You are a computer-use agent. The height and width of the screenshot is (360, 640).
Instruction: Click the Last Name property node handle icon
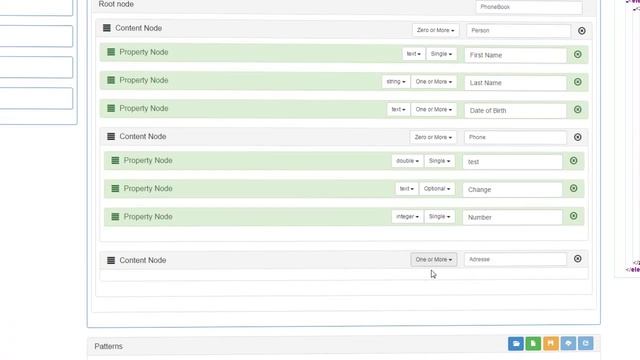(111, 80)
